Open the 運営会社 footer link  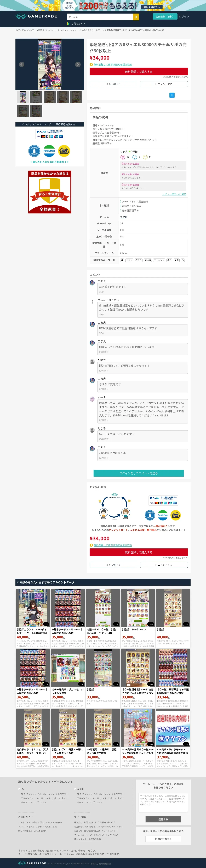point(78,823)
